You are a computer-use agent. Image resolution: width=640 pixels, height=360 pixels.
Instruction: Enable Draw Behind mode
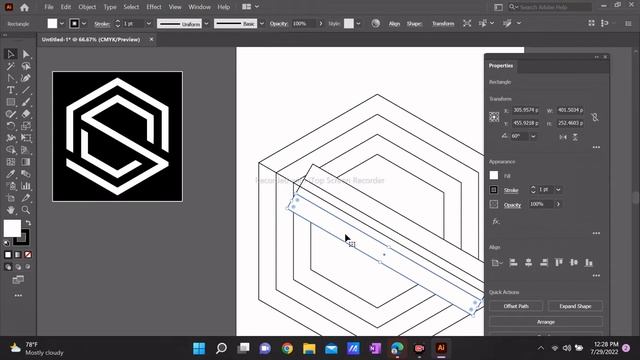18,267
